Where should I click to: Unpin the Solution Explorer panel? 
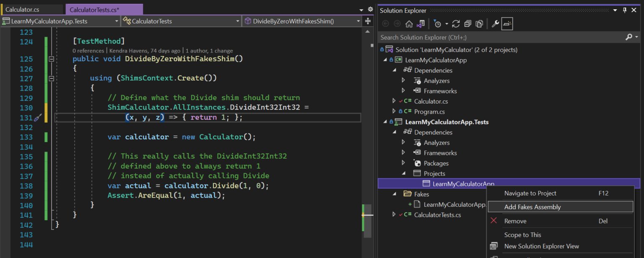point(624,10)
